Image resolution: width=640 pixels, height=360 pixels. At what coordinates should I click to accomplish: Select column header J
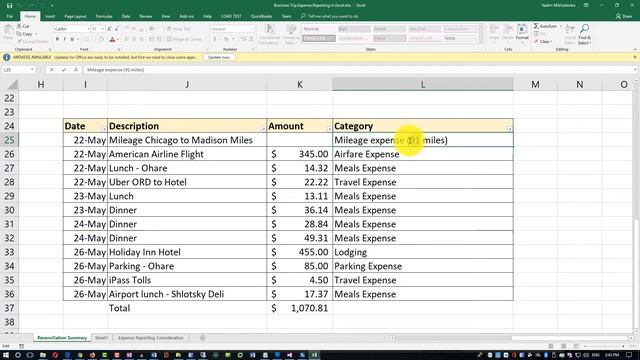[x=187, y=84]
